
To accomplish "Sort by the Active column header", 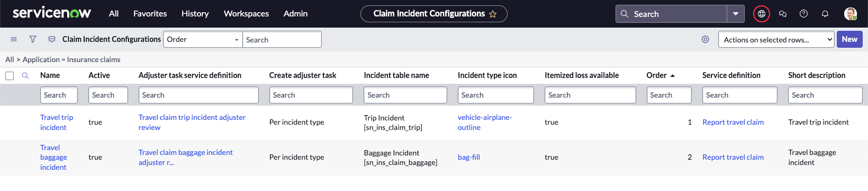I will (99, 76).
